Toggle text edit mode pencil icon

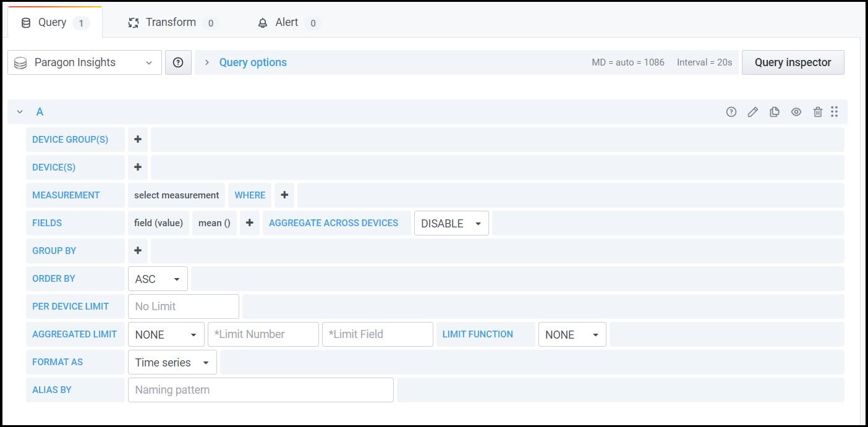[752, 112]
